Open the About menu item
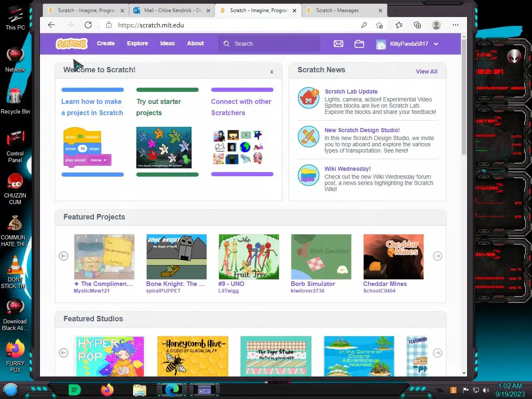 pos(195,43)
